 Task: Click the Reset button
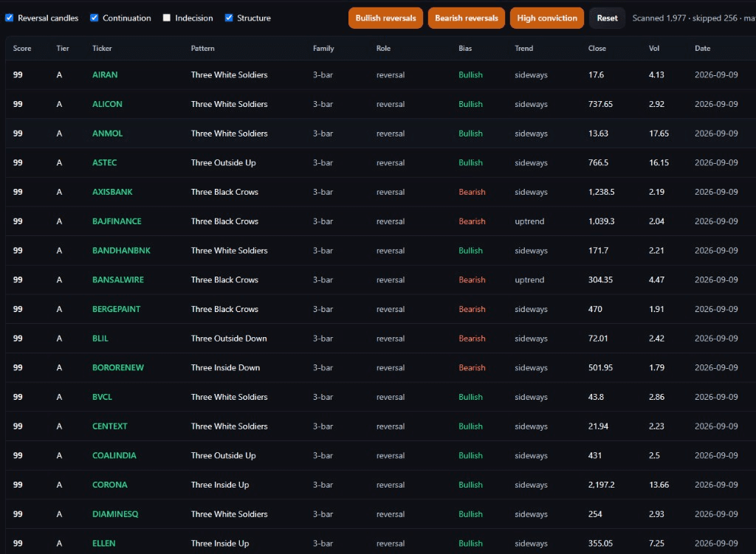click(x=607, y=18)
